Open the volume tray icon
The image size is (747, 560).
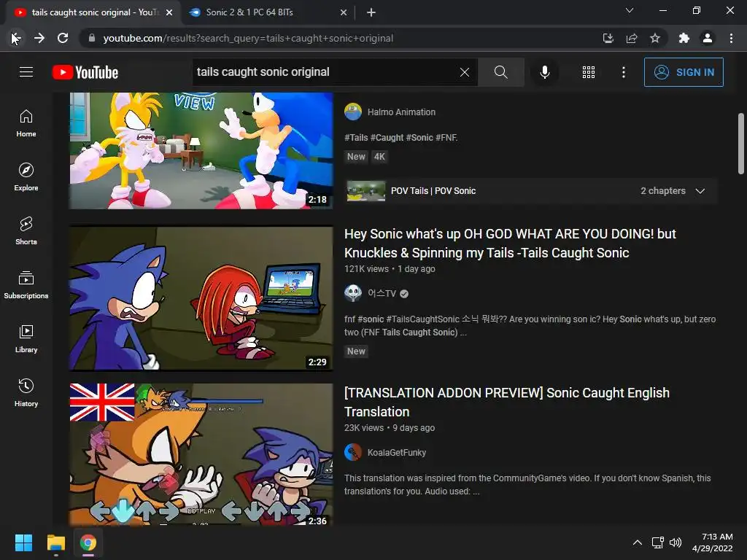(676, 542)
